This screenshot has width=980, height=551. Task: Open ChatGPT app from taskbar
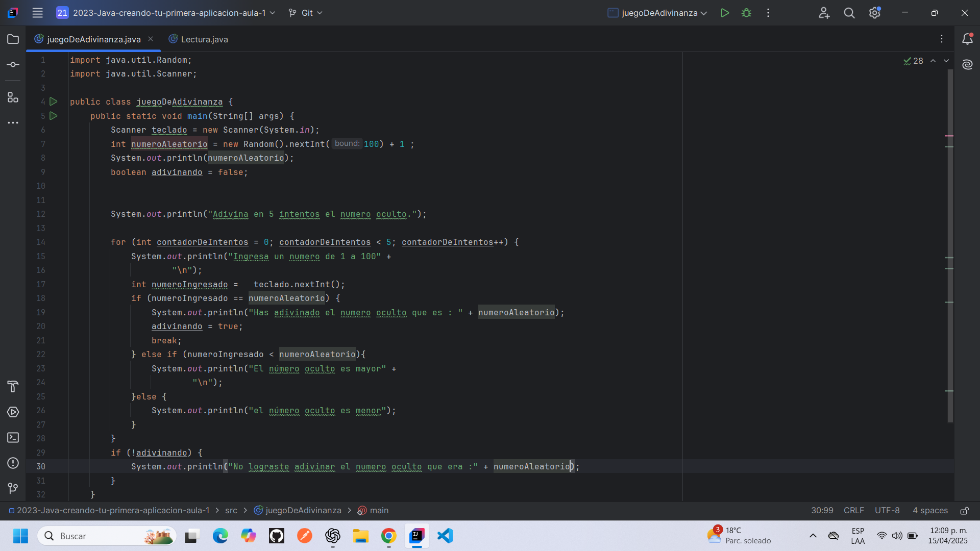tap(332, 536)
